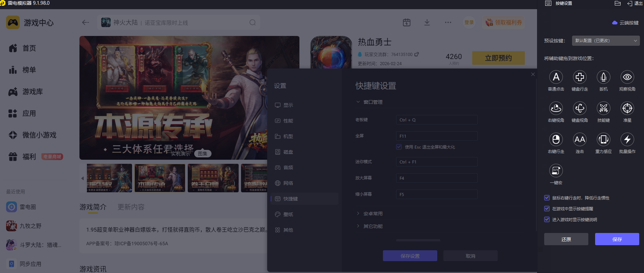This screenshot has width=644, height=273.
Task: Select the 右键行走 mouse walk icon
Action: click(x=556, y=140)
